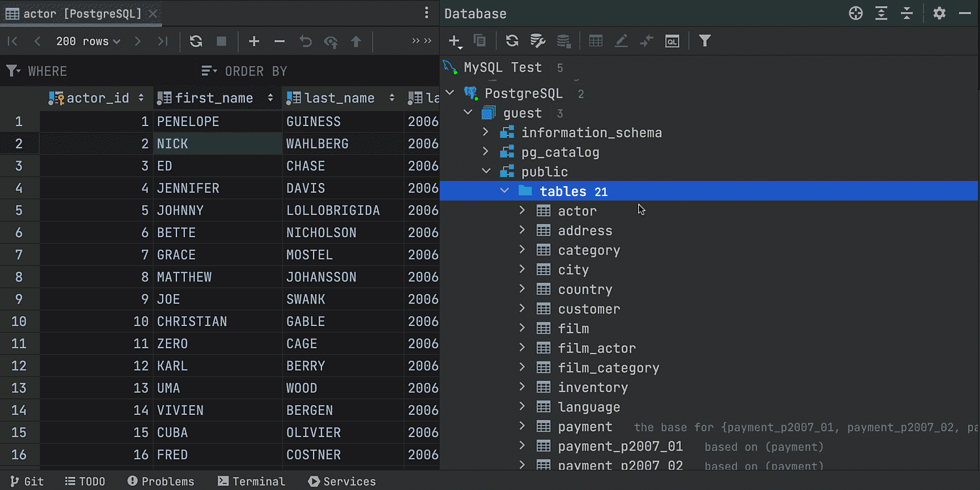Expand the customer table node
This screenshot has height=490, width=980.
[522, 308]
